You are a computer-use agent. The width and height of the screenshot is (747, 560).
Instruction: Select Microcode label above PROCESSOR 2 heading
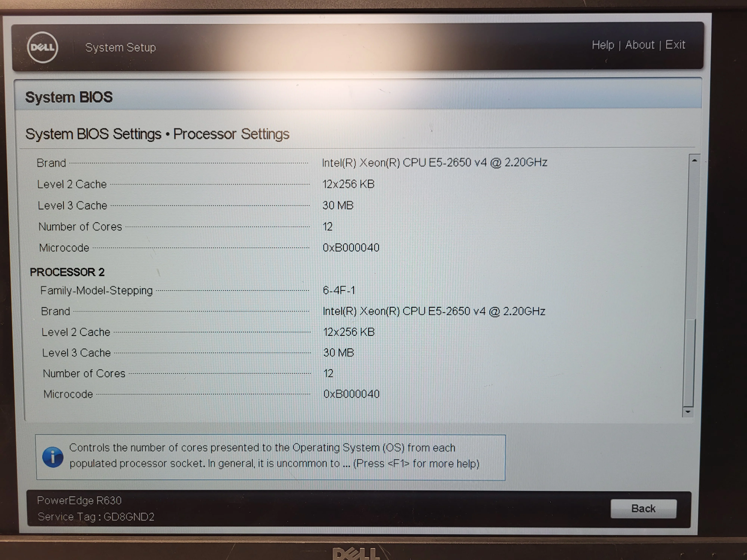click(64, 248)
